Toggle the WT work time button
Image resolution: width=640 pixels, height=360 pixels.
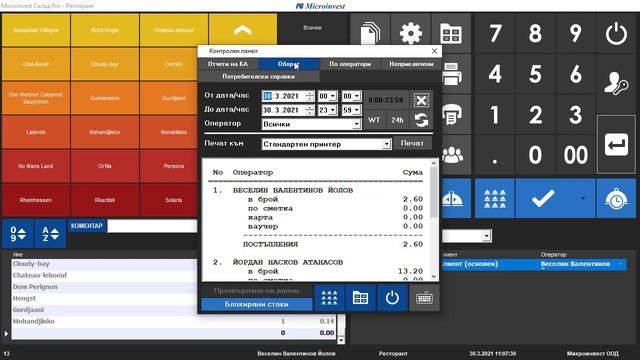pyautogui.click(x=374, y=120)
